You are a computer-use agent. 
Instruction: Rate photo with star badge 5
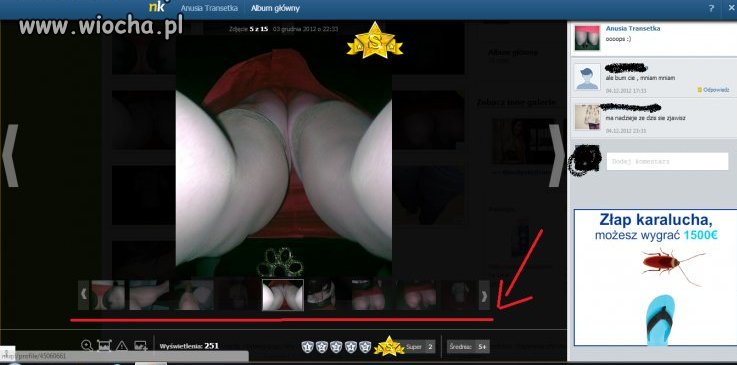[365, 347]
